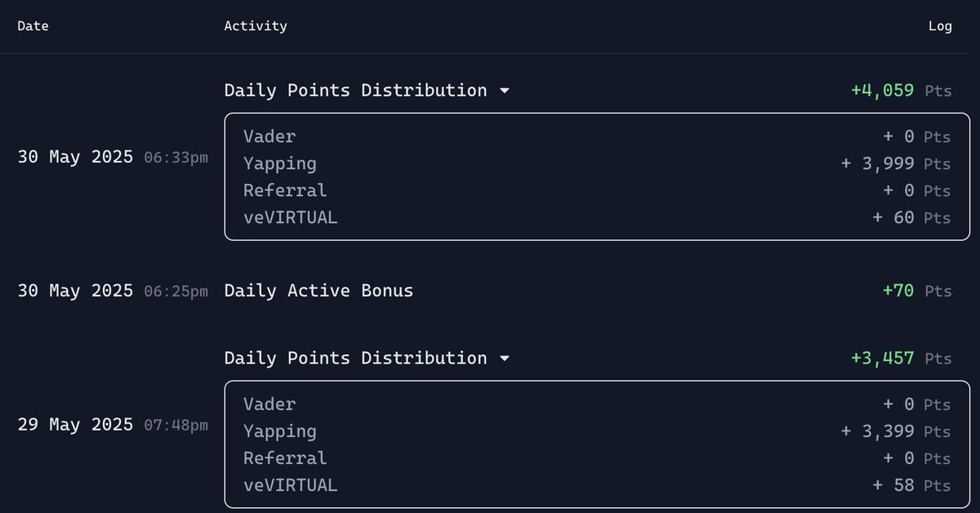Viewport: 980px width, 513px height.
Task: Click the +3,457 Pts total
Action: tap(901, 359)
